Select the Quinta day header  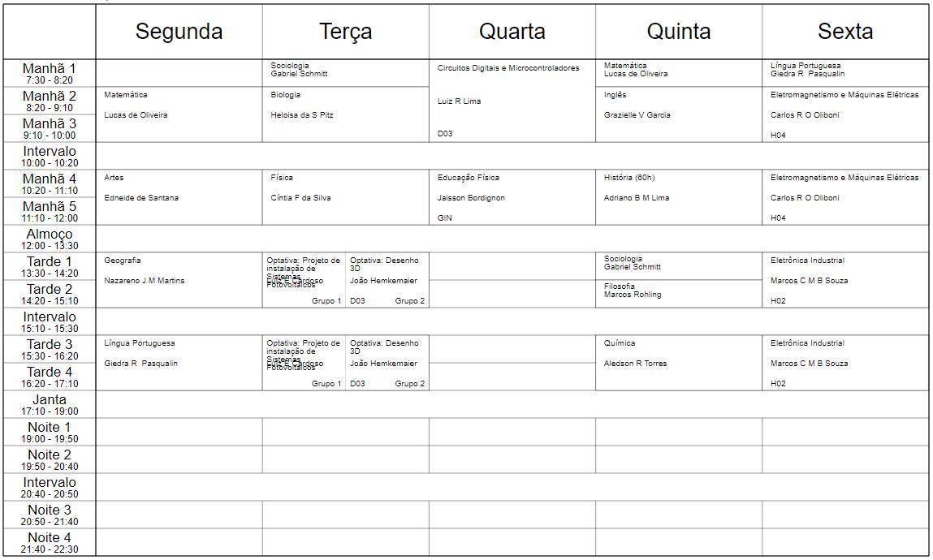coord(678,32)
